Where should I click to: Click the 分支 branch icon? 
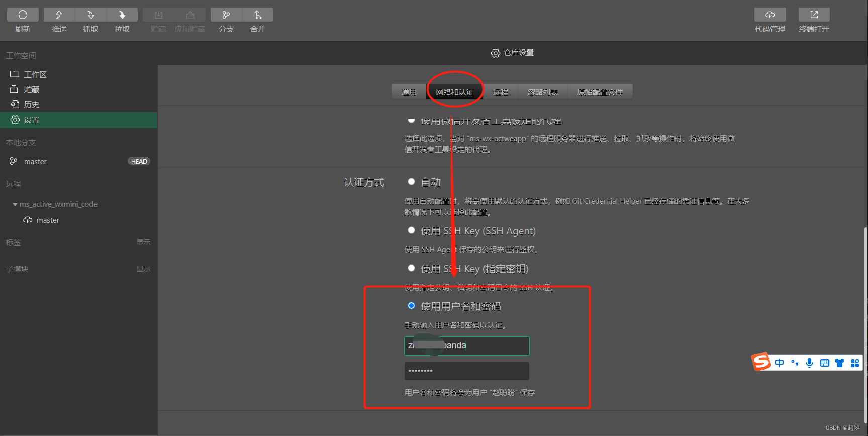tap(226, 15)
